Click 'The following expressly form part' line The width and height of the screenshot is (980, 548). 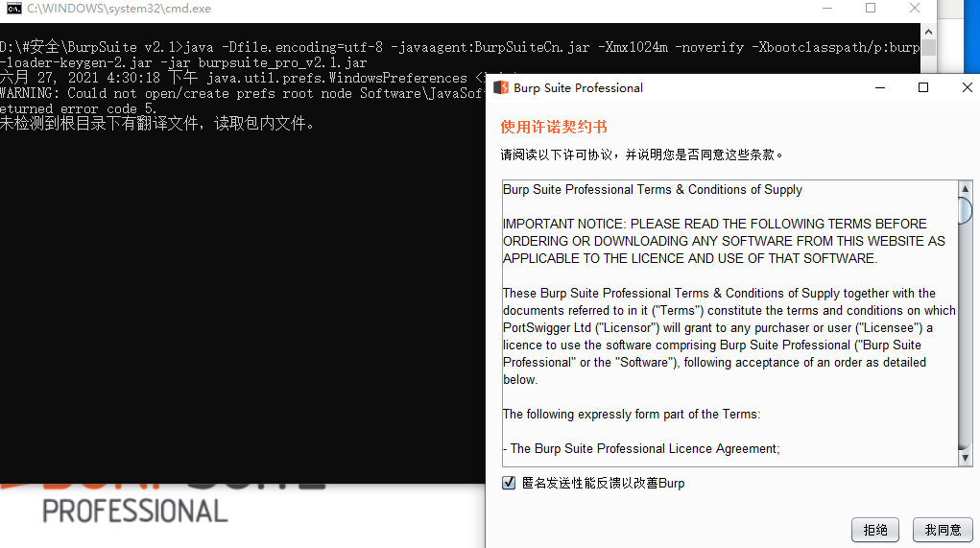coord(632,415)
